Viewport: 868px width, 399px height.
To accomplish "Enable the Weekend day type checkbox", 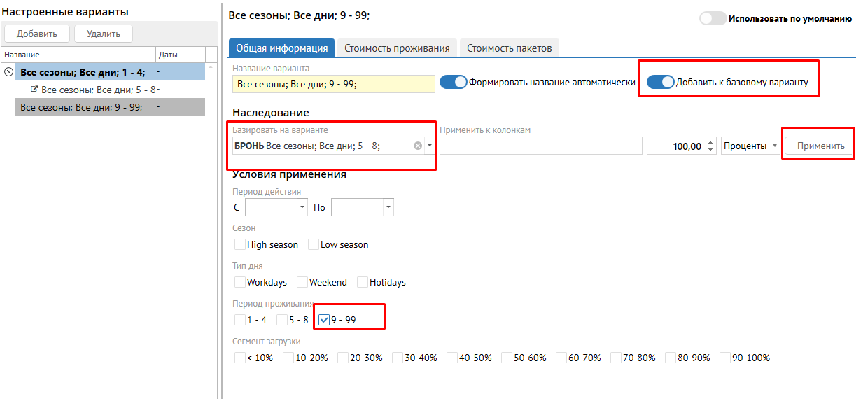I will click(302, 282).
